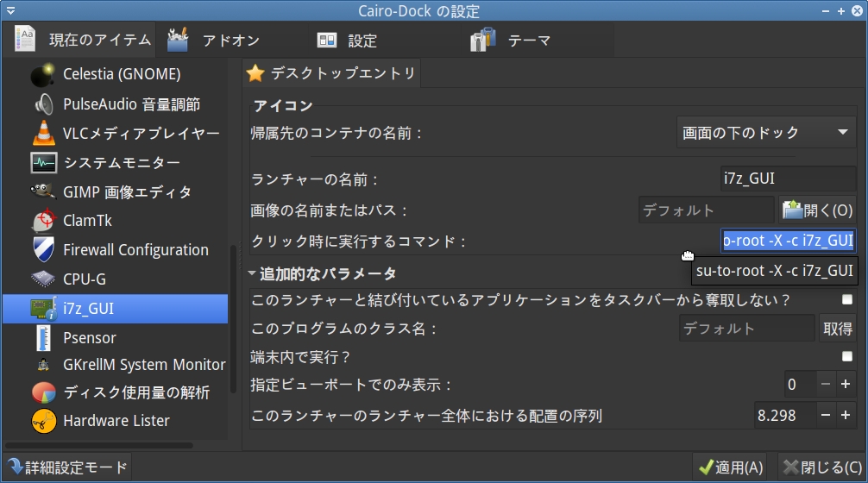Viewport: 868px width, 483px height.
Task: Click the ClamTk target icon
Action: click(43, 220)
